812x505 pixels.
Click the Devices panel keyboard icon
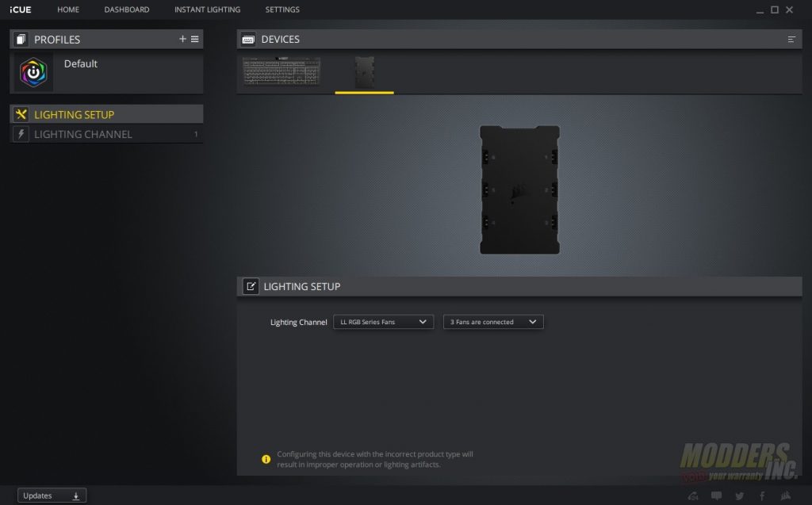tap(248, 40)
